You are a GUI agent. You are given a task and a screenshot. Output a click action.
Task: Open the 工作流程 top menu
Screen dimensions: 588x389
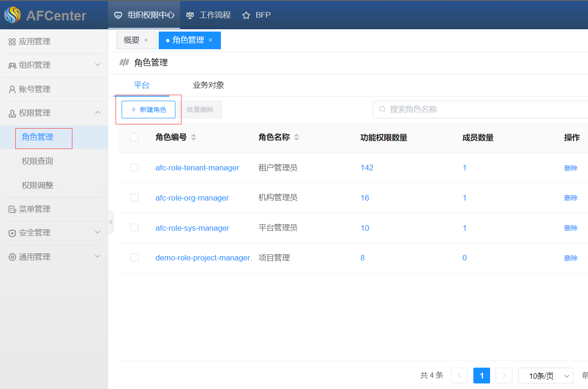click(208, 15)
